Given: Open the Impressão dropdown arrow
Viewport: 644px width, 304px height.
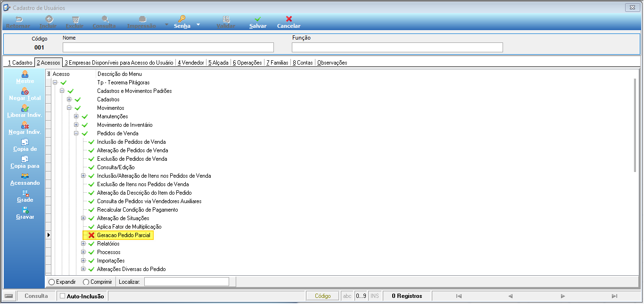Looking at the screenshot, I should [x=167, y=24].
